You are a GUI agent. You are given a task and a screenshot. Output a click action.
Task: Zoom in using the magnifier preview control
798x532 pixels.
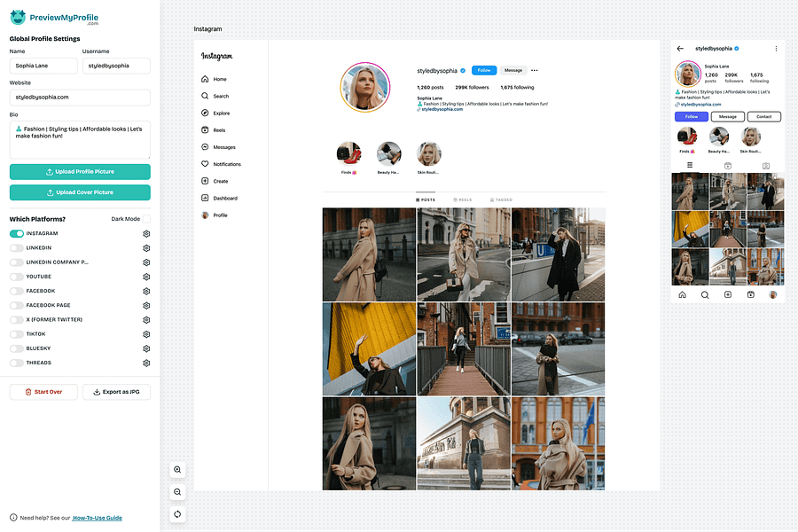(x=177, y=470)
